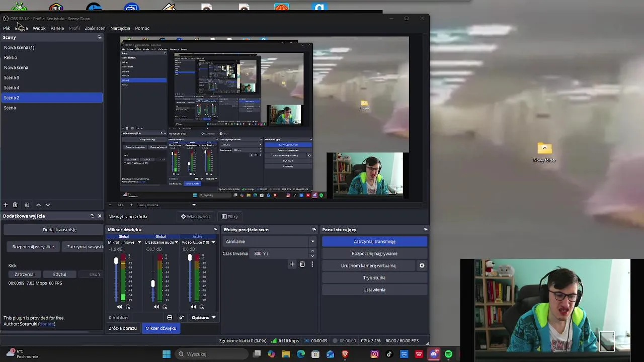
Task: Open Video Capture channel dropdown arrow
Action: coord(213,242)
